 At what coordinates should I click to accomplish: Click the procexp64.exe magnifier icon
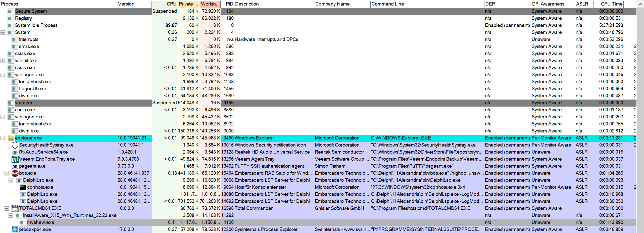(x=15, y=229)
